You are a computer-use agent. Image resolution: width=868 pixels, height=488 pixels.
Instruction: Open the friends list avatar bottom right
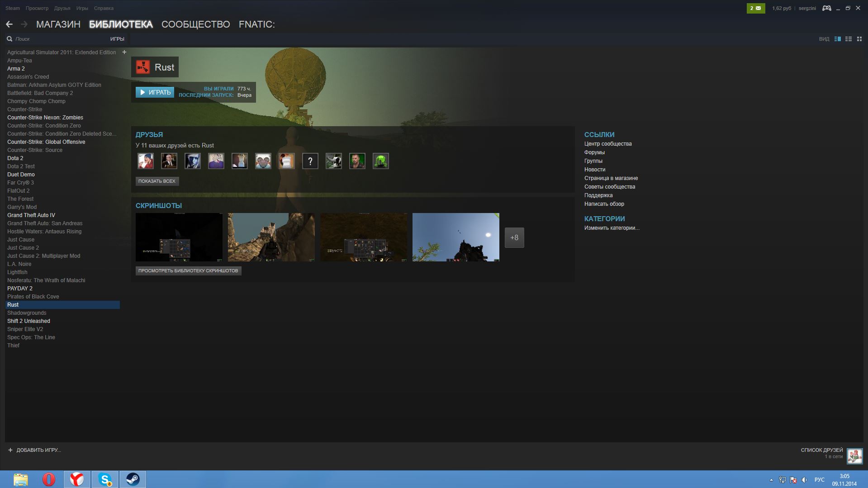854,456
